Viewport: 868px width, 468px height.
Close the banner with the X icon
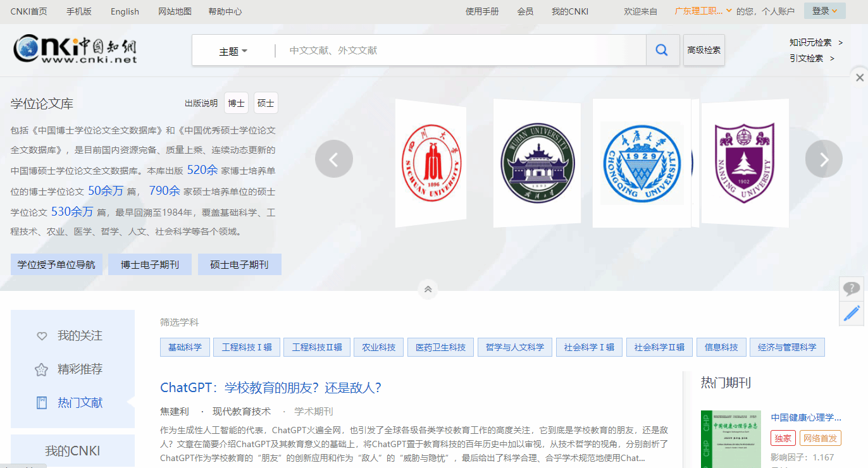click(x=859, y=78)
